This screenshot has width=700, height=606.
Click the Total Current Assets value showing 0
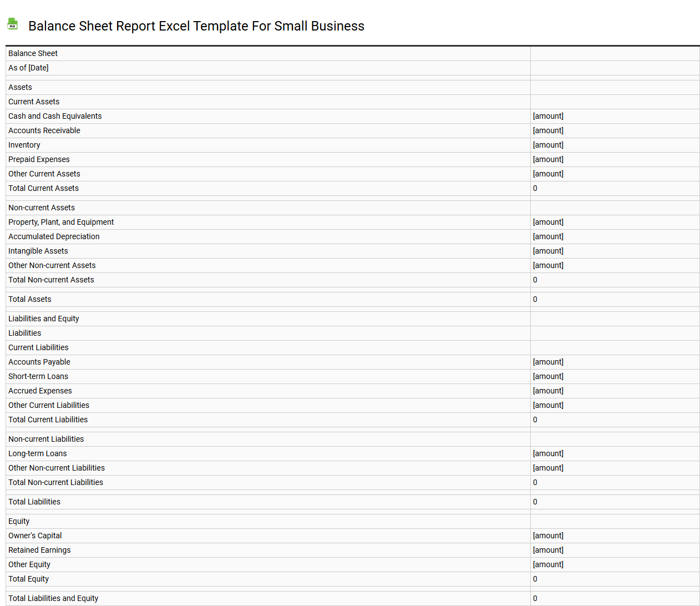[535, 188]
